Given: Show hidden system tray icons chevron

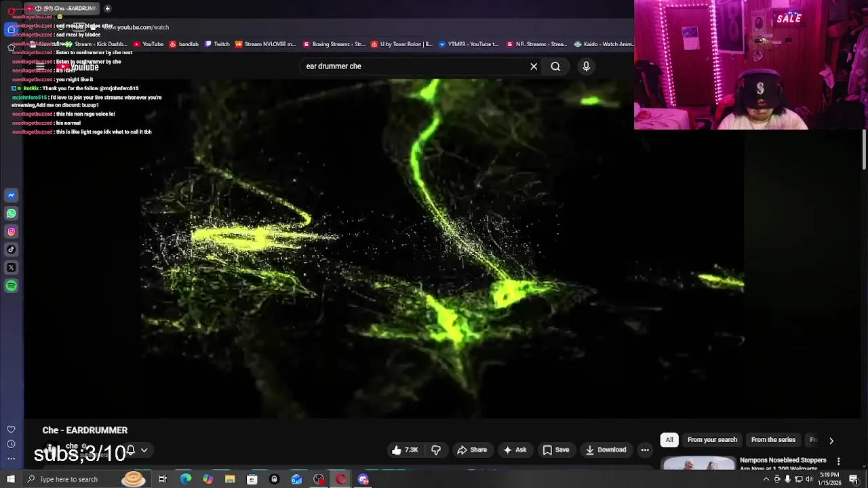Looking at the screenshot, I should coord(766,479).
